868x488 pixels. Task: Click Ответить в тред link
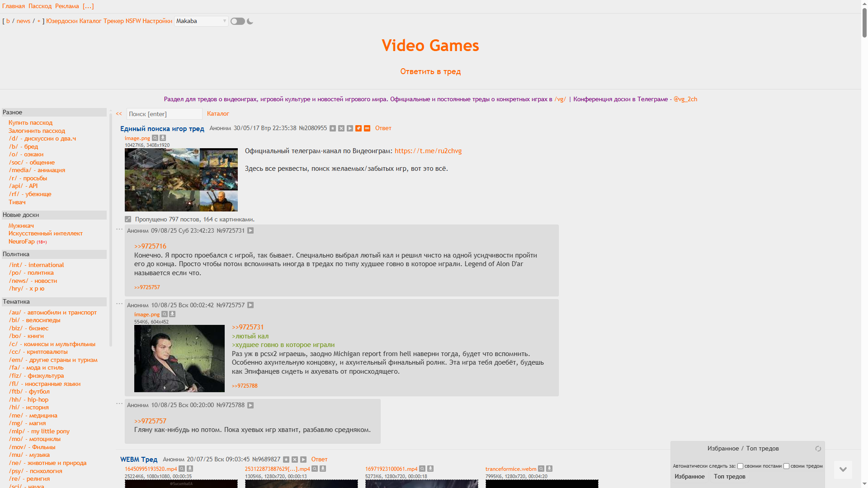pos(430,71)
